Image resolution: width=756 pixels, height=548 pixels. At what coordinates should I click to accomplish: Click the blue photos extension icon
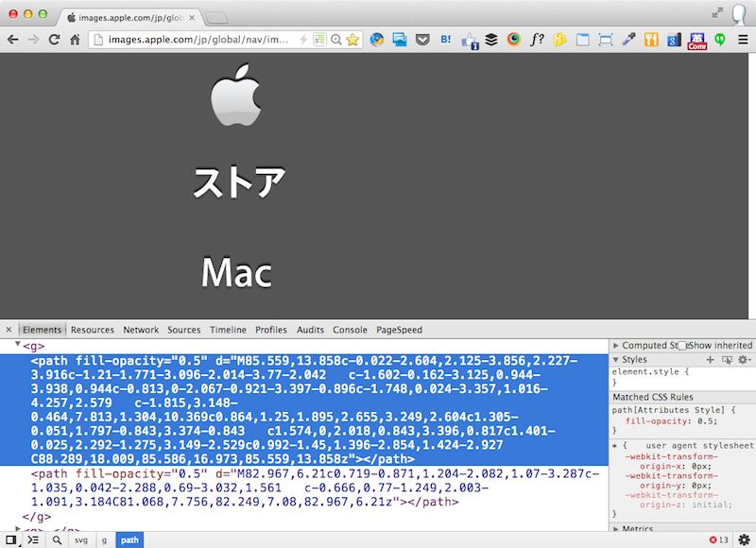coord(400,40)
